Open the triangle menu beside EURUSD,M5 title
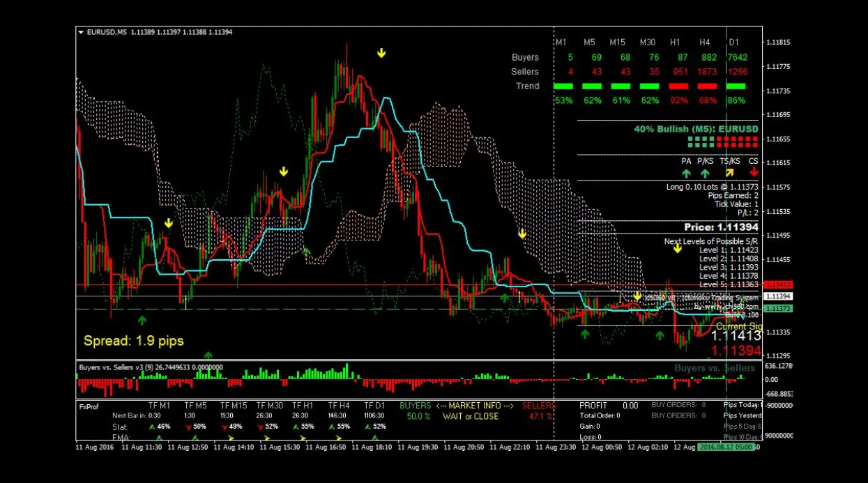 [x=81, y=32]
